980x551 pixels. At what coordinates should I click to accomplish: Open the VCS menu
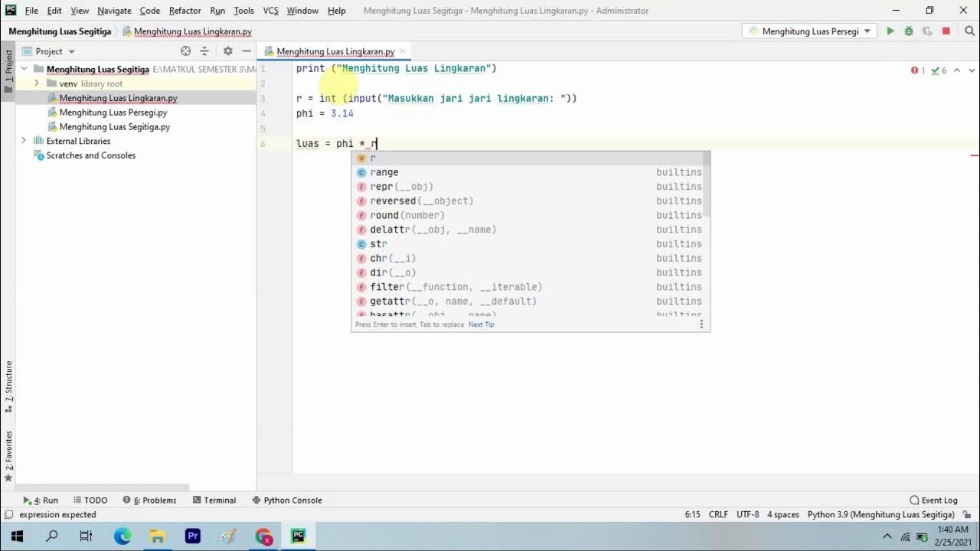point(270,11)
